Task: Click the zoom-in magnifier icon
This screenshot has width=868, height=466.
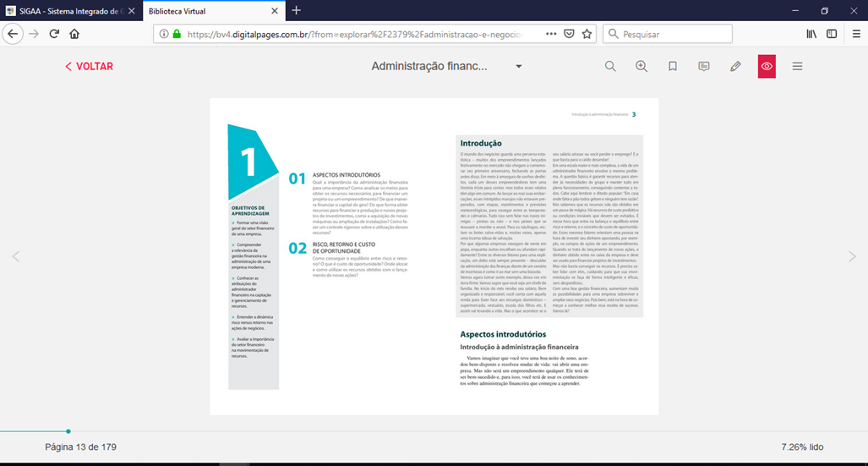Action: [641, 66]
